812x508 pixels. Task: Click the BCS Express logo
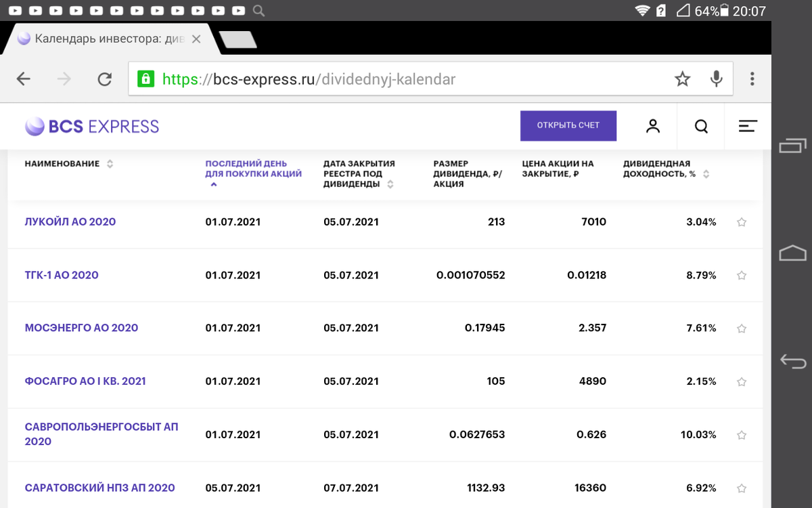tap(92, 126)
